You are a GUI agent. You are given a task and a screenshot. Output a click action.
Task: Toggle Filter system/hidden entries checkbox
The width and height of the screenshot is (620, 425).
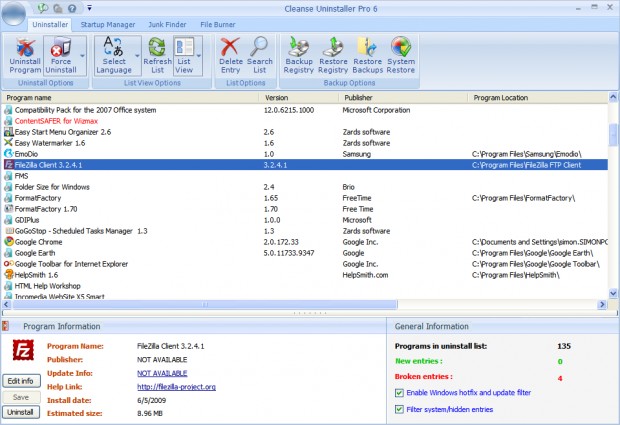pos(399,409)
